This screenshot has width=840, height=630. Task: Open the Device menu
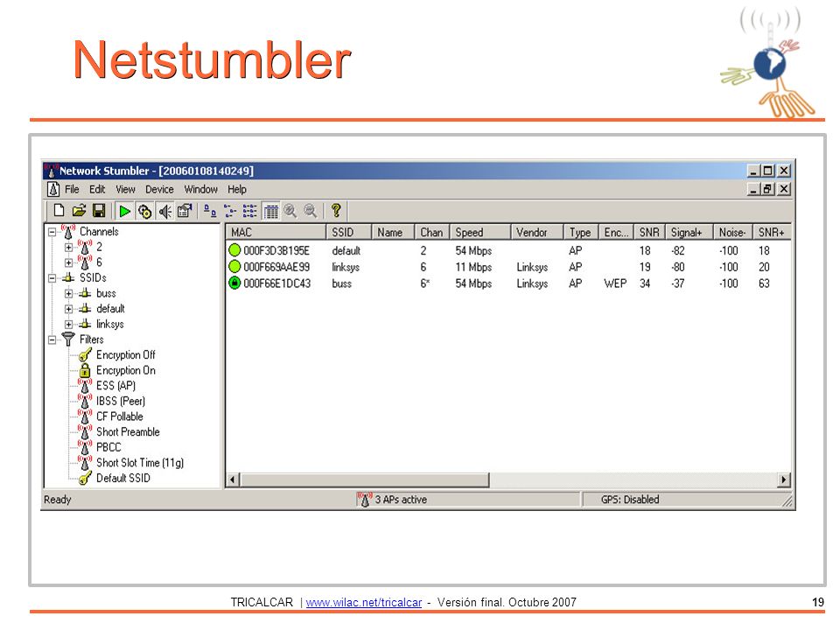click(x=159, y=189)
